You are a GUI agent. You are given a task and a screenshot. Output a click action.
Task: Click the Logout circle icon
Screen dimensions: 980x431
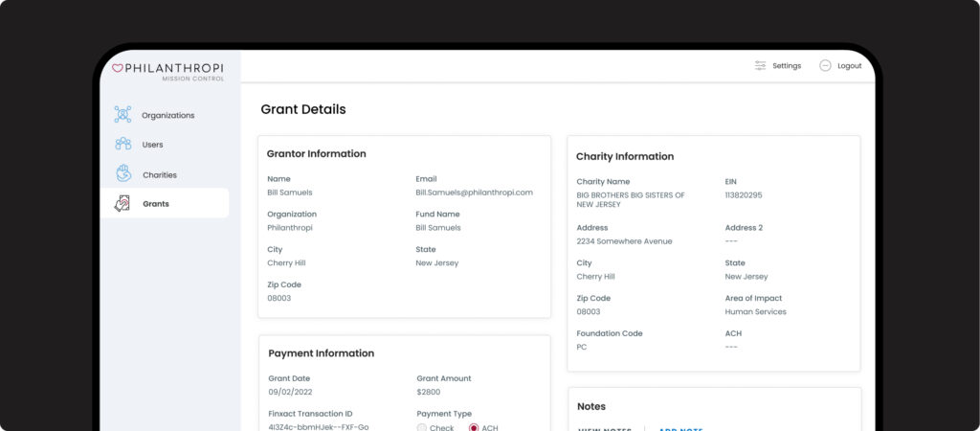point(825,66)
